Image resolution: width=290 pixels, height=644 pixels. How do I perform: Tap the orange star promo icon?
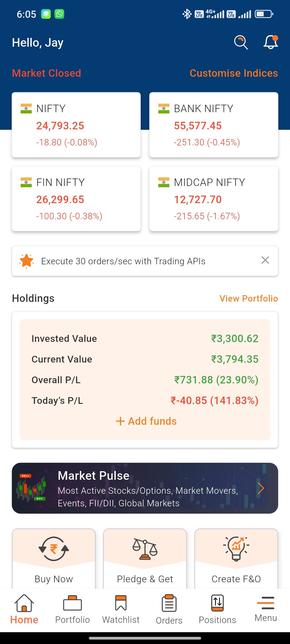pyautogui.click(x=27, y=261)
